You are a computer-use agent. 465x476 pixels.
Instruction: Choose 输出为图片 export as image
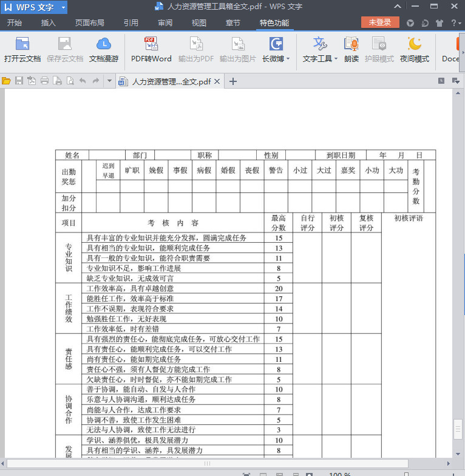238,50
